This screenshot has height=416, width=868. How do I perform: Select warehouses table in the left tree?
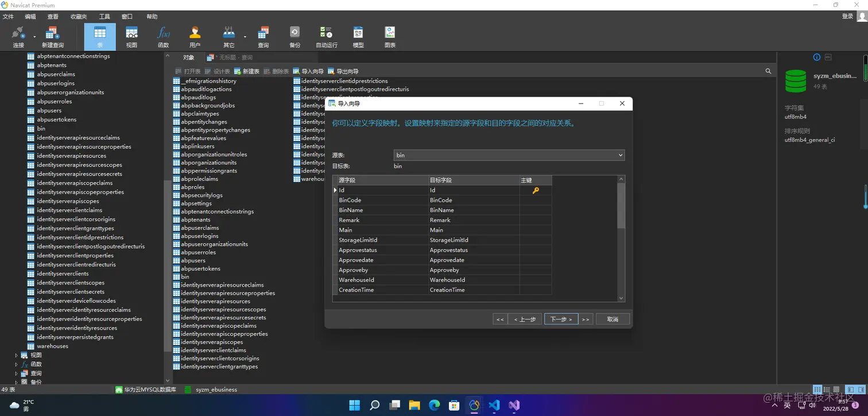point(52,346)
